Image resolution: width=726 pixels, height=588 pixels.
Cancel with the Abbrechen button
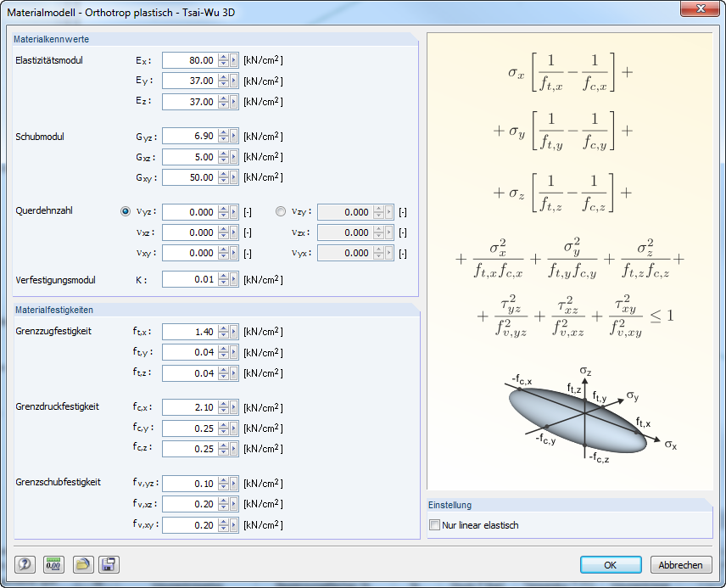click(680, 565)
